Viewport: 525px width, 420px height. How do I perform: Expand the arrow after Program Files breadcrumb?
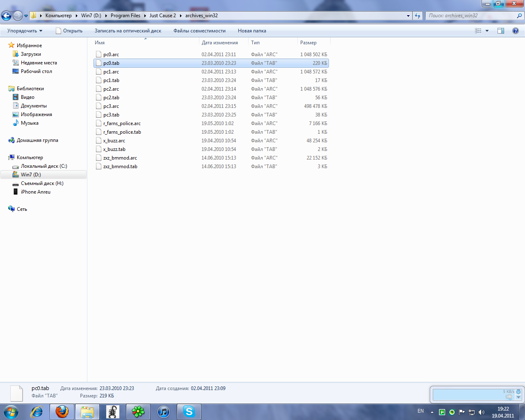coord(145,16)
